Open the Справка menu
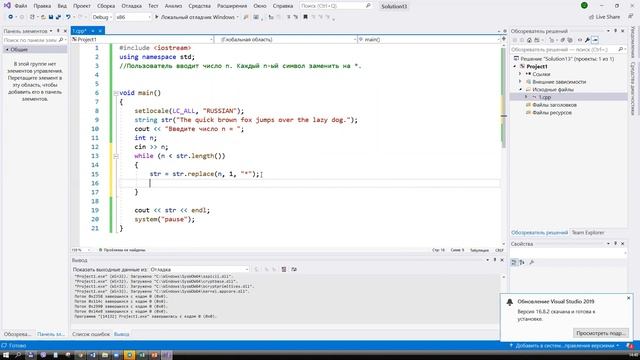Image resolution: width=640 pixels, height=360 pixels. coord(283,6)
